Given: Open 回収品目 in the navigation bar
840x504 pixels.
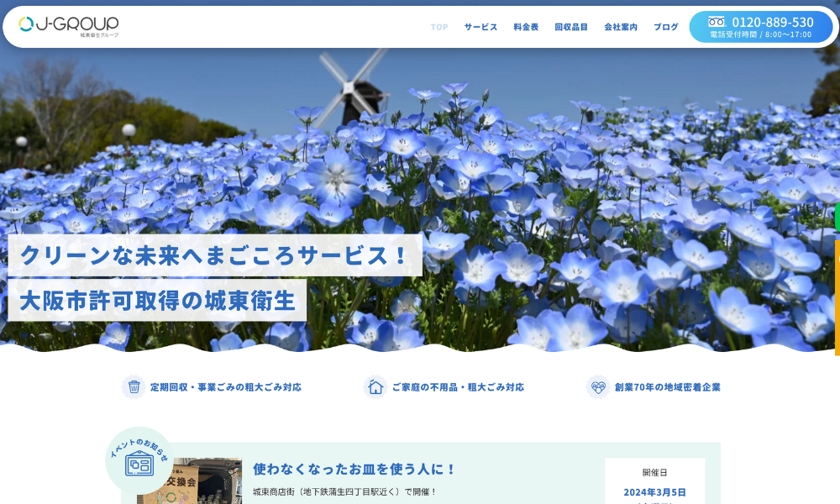Looking at the screenshot, I should pos(571,27).
